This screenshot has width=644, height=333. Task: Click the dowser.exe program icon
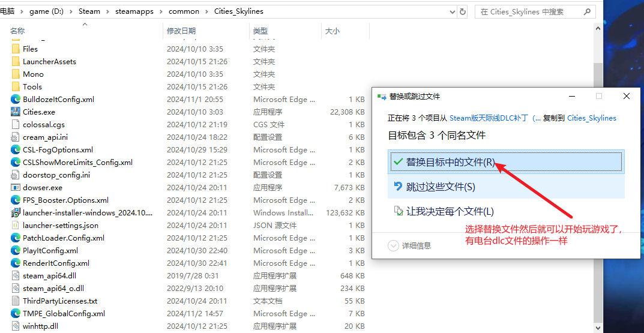(x=16, y=188)
